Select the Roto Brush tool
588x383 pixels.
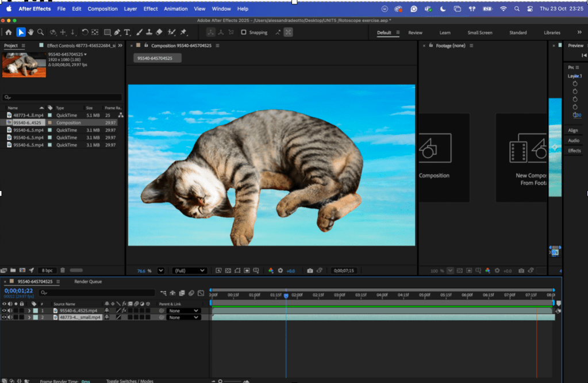pos(171,32)
